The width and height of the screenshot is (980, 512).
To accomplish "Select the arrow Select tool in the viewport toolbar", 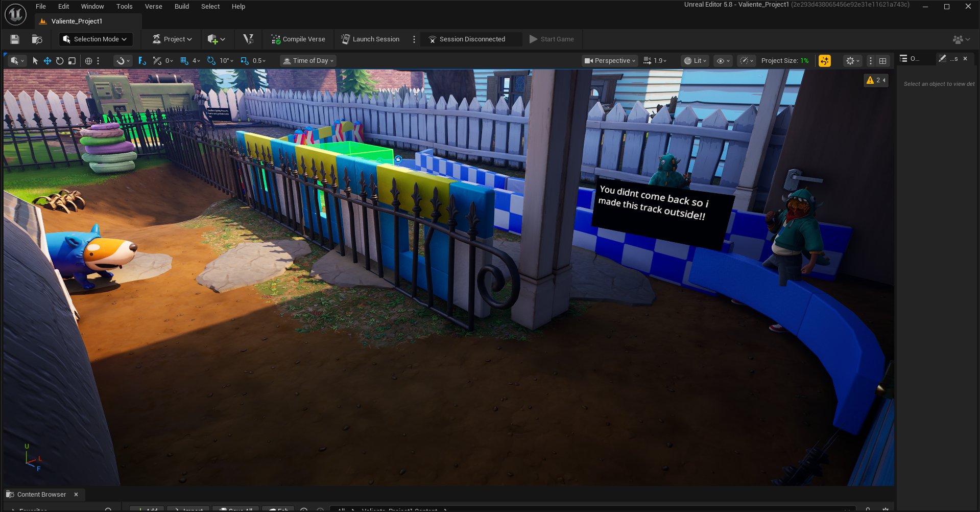I will 35,61.
